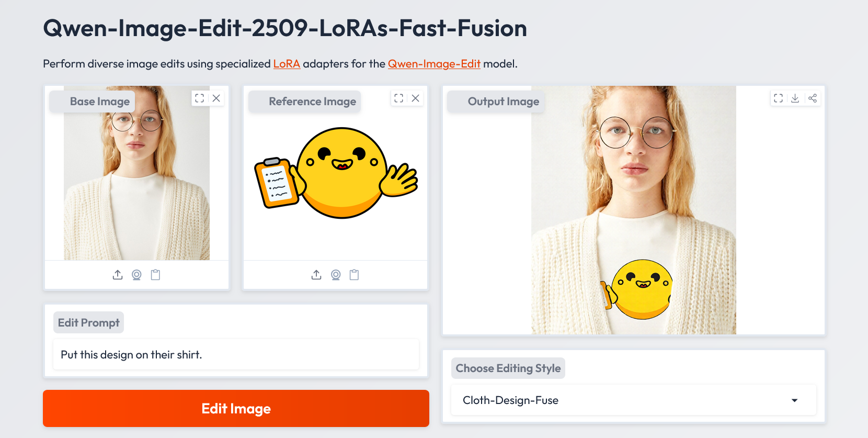The height and width of the screenshot is (438, 868).
Task: Expand Reference Image to fullscreen
Action: click(398, 98)
